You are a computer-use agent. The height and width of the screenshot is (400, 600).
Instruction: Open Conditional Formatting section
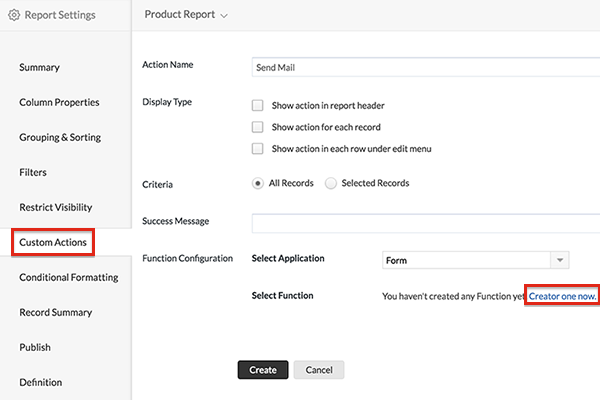point(68,278)
